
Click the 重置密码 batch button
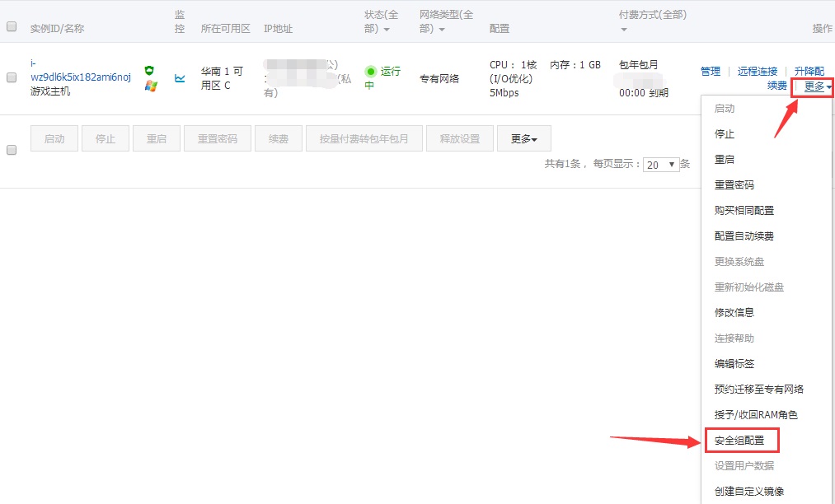click(x=218, y=139)
